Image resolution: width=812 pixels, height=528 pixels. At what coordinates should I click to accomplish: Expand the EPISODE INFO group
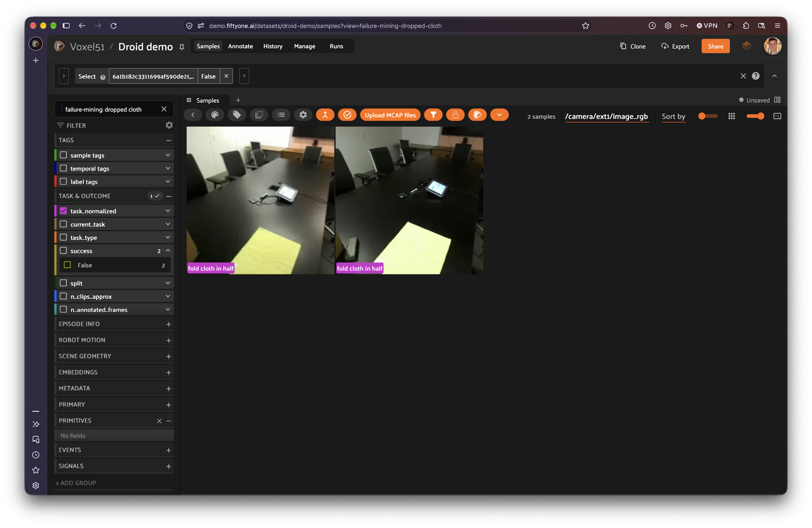pos(169,324)
